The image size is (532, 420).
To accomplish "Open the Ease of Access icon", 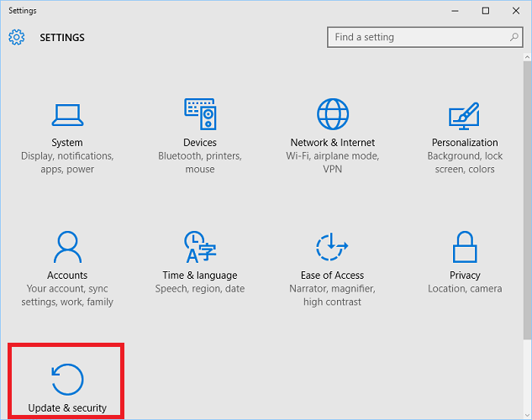I will tap(332, 246).
